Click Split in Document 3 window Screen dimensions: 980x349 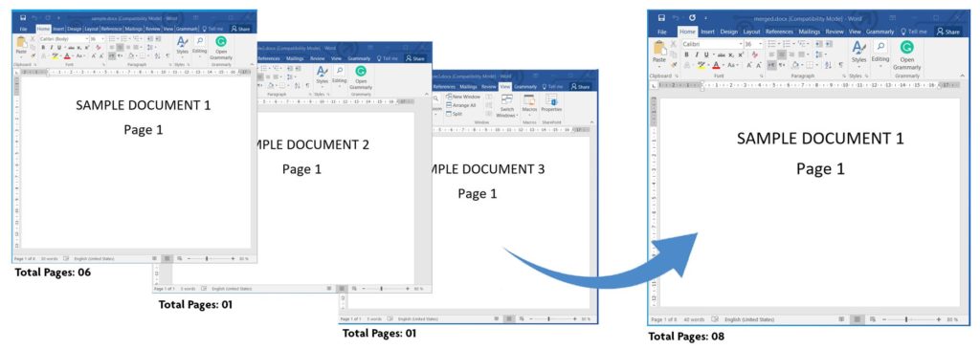pos(454,114)
